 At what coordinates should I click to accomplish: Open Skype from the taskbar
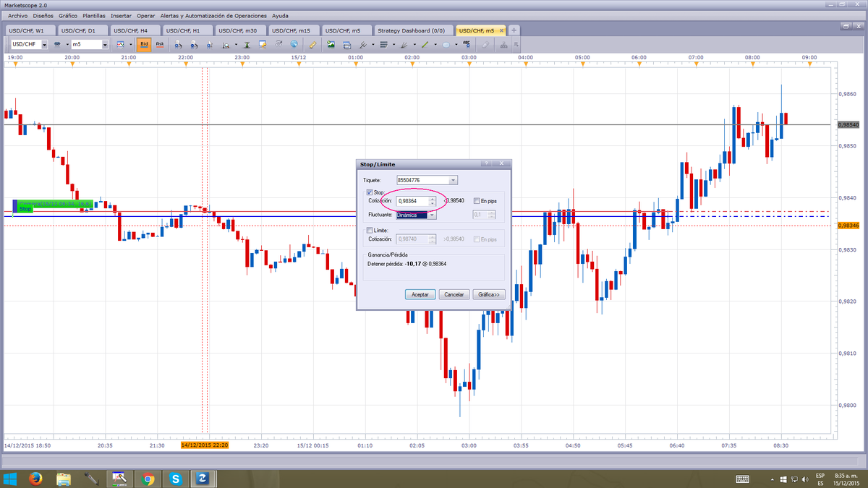(x=174, y=479)
